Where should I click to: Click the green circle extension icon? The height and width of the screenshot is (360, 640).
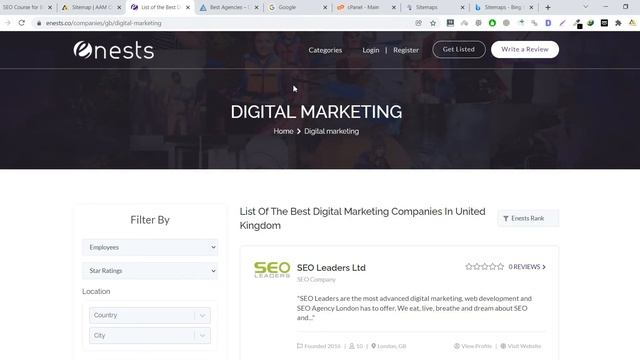pos(492,23)
